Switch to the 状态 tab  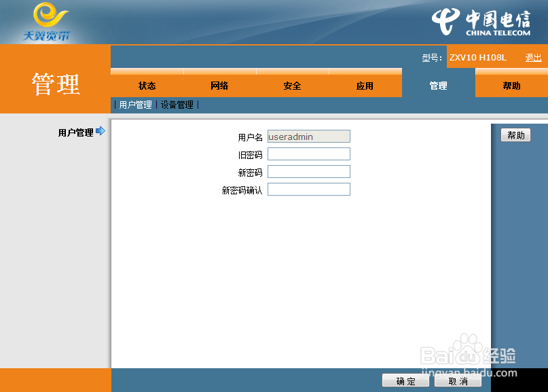147,86
